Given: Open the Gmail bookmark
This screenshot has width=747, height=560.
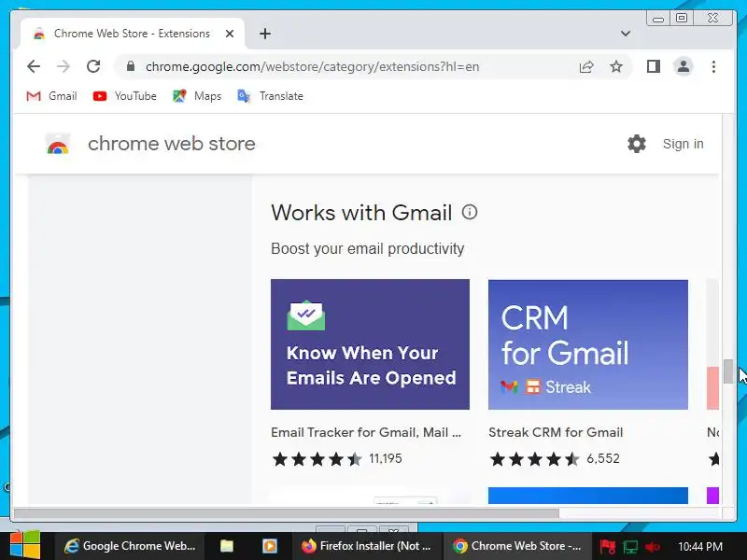Looking at the screenshot, I should click(x=51, y=96).
